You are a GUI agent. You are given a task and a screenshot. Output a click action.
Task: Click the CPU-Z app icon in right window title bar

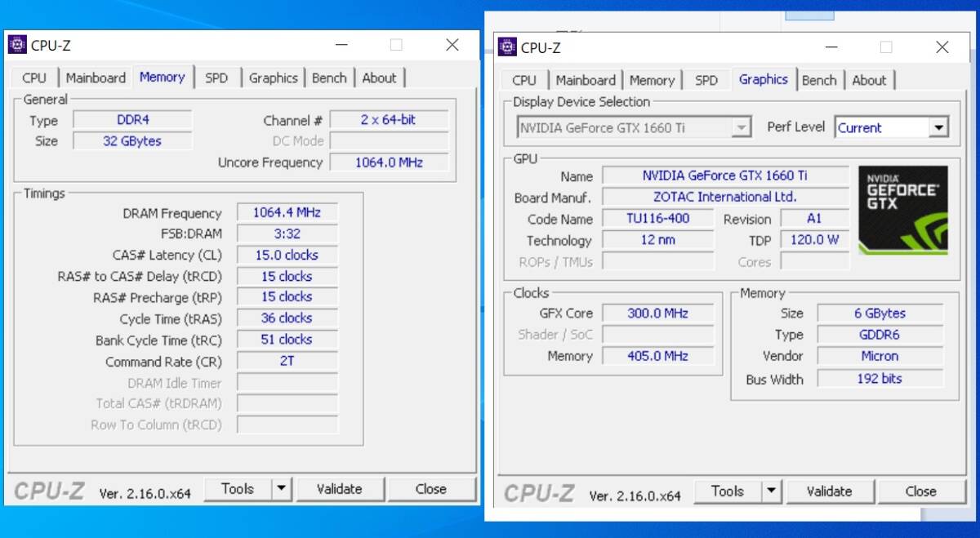[x=507, y=47]
